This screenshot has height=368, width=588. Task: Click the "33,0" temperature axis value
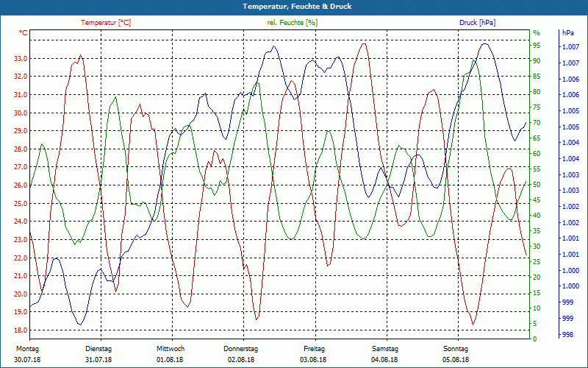(x=21, y=59)
